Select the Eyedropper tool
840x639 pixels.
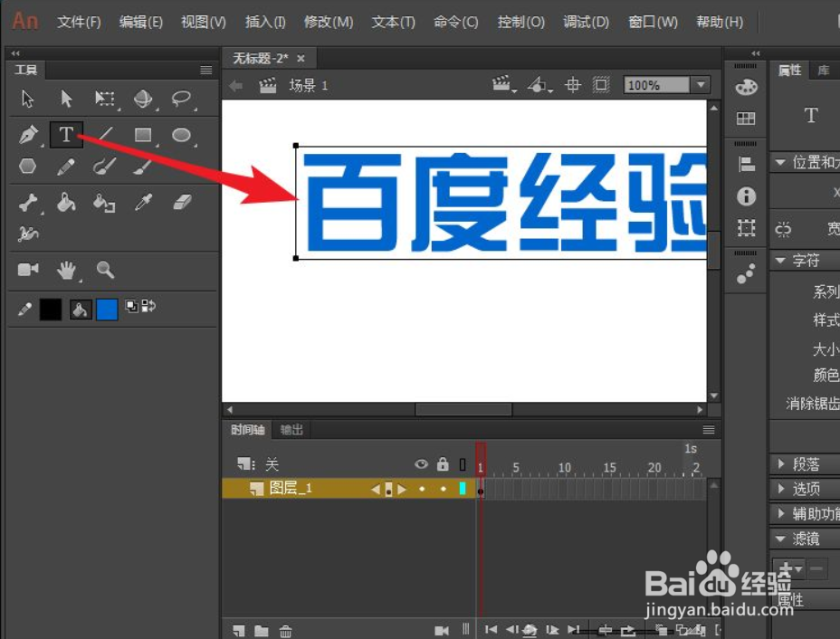pyautogui.click(x=143, y=203)
